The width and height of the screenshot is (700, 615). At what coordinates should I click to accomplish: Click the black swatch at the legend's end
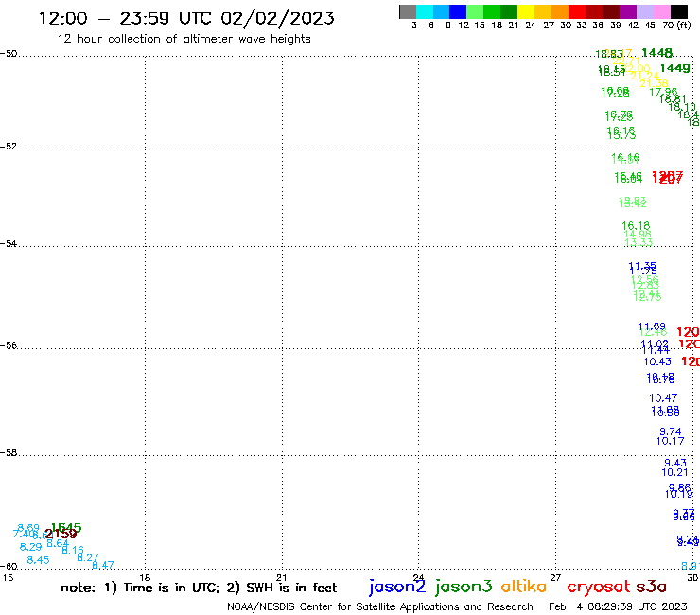click(679, 11)
